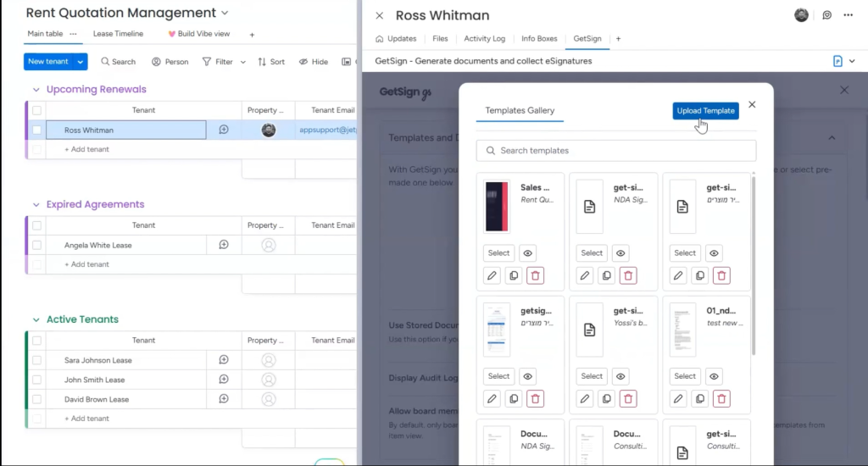Viewport: 868px width, 466px height.
Task: Open item panel more options menu
Action: coord(848,15)
